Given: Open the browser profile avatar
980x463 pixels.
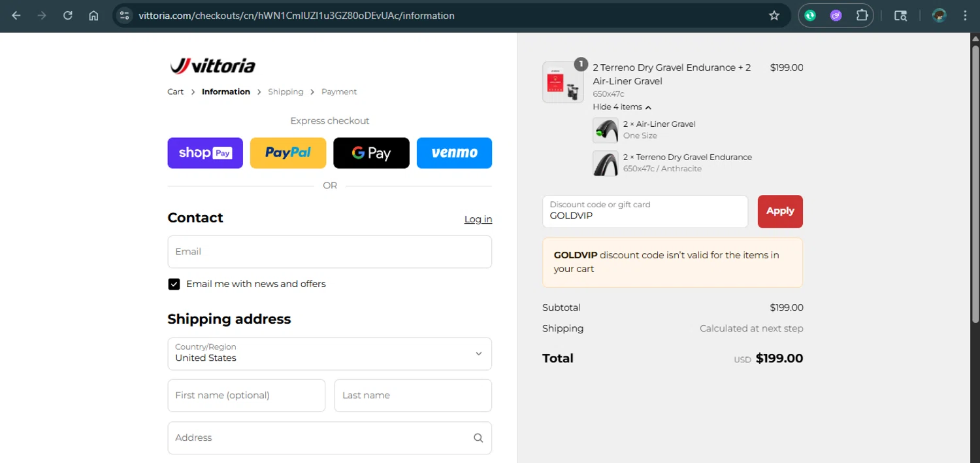Looking at the screenshot, I should point(939,16).
